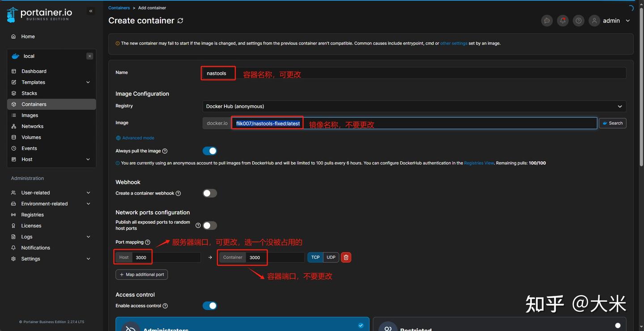Collapse the sidebar with double-chevron icon
Image resolution: width=644 pixels, height=331 pixels.
point(90,11)
